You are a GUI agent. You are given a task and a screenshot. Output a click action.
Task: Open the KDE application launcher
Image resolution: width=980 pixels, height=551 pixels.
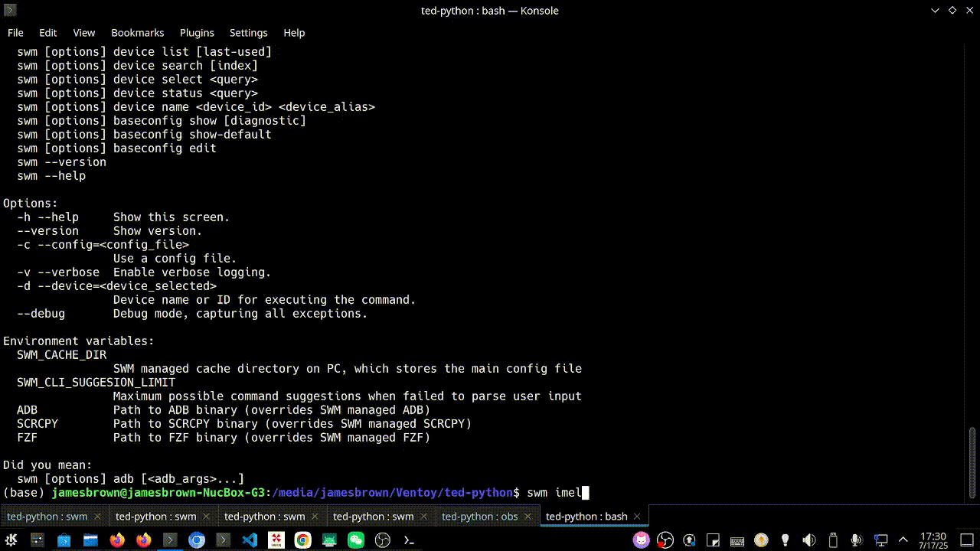click(x=11, y=540)
